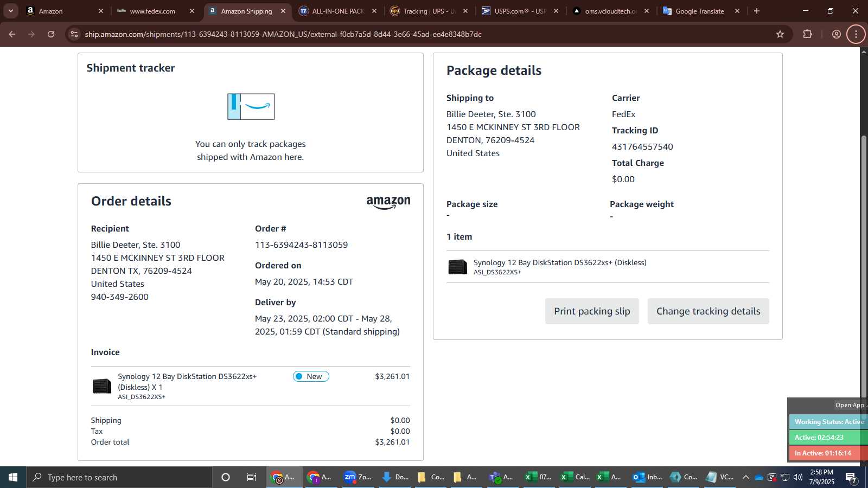Open the notification center
Screen dimensions: 868x488
click(851, 477)
